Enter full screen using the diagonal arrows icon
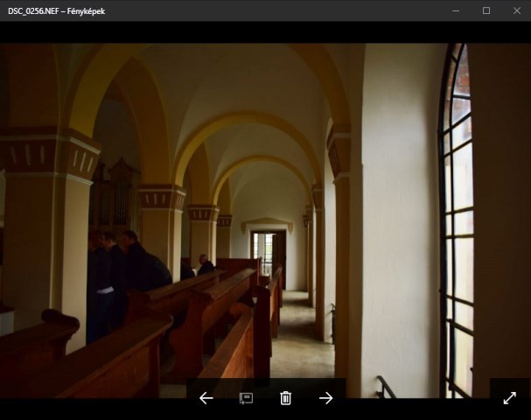 coord(509,398)
